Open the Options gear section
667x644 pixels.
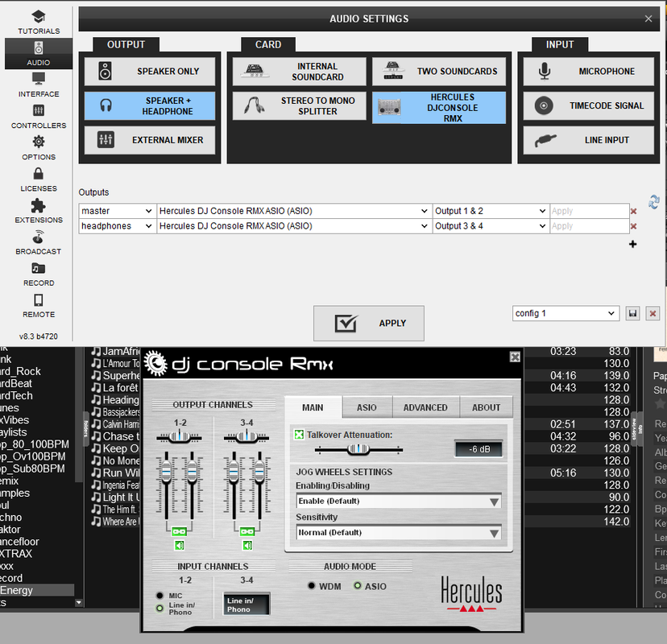coord(39,148)
